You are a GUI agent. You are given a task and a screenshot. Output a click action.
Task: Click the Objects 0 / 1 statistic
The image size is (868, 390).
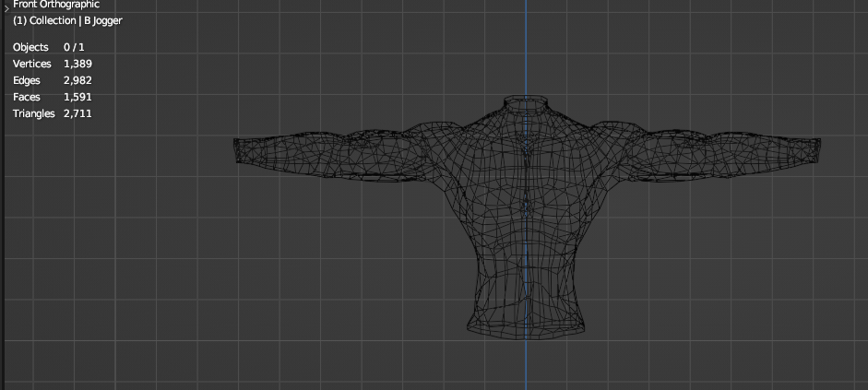pyautogui.click(x=49, y=47)
